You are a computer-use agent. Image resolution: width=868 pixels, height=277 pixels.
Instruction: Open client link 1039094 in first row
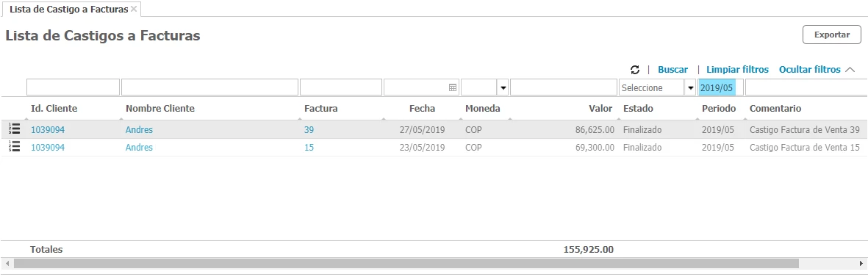pyautogui.click(x=48, y=130)
